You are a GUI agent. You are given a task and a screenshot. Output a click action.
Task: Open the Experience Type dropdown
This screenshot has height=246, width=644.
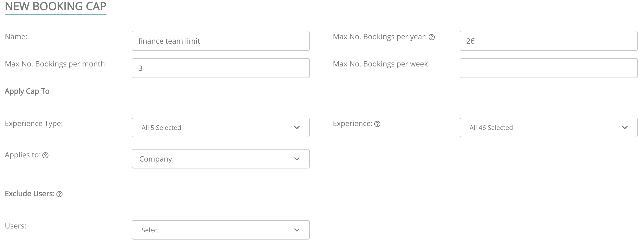(x=221, y=127)
